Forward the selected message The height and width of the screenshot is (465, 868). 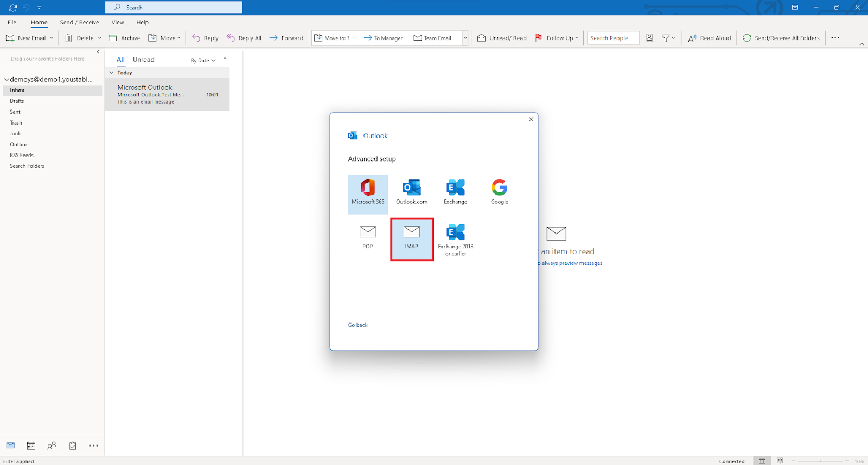pos(286,38)
